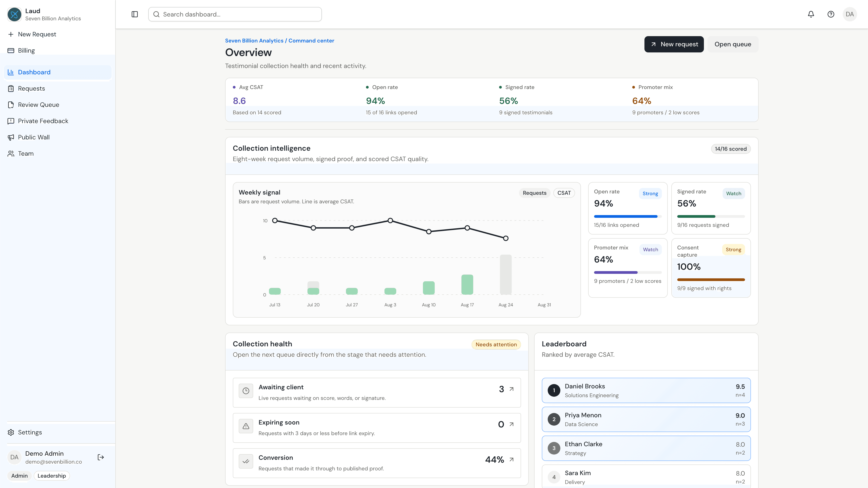Click the Open queue button
This screenshot has height=488, width=868.
pos(733,44)
